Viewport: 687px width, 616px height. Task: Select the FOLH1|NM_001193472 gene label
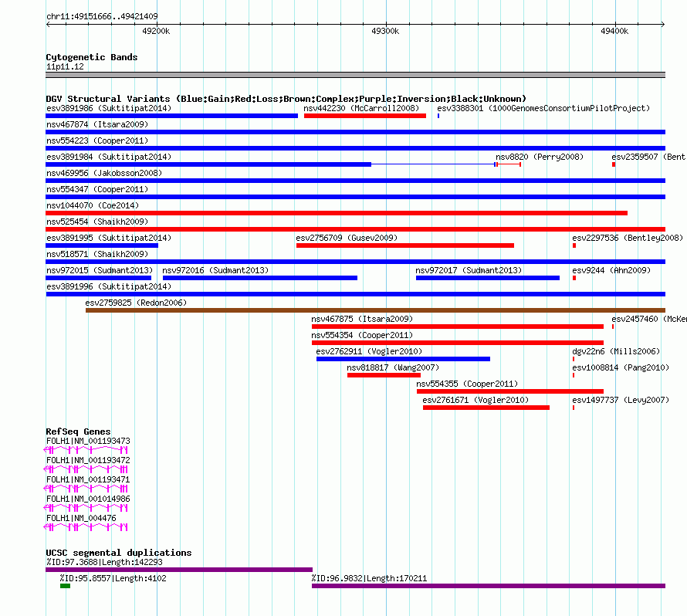pyautogui.click(x=88, y=461)
